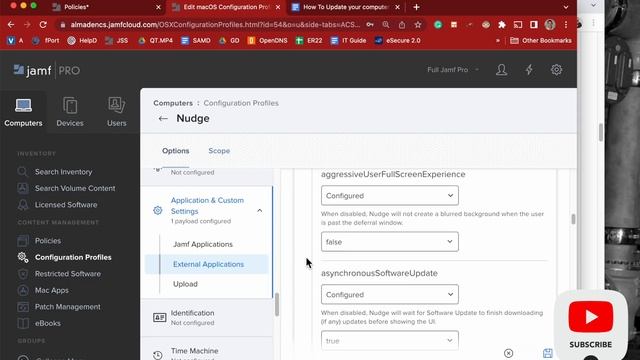Click the Jamf Pro logo
This screenshot has height=360, width=640.
(x=47, y=70)
